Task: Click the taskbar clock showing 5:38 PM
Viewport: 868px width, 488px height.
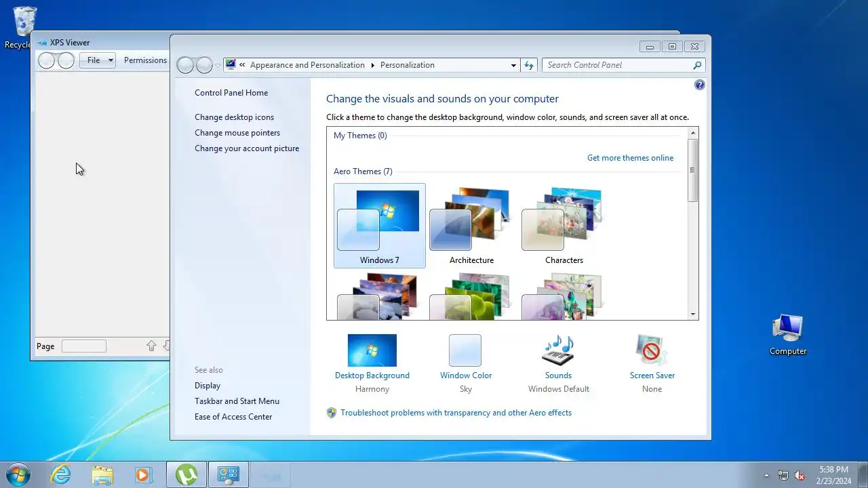Action: 833,475
